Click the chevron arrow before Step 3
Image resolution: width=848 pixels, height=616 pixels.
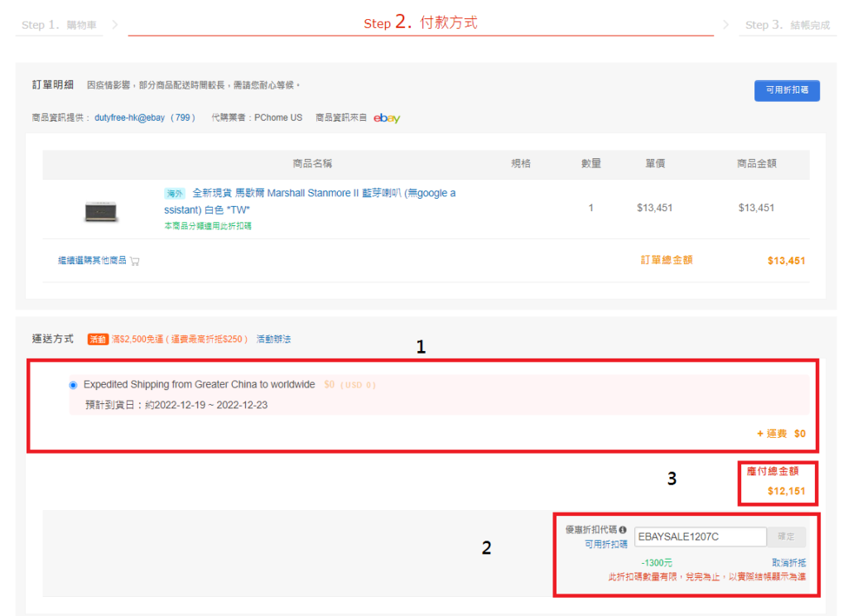pyautogui.click(x=726, y=25)
